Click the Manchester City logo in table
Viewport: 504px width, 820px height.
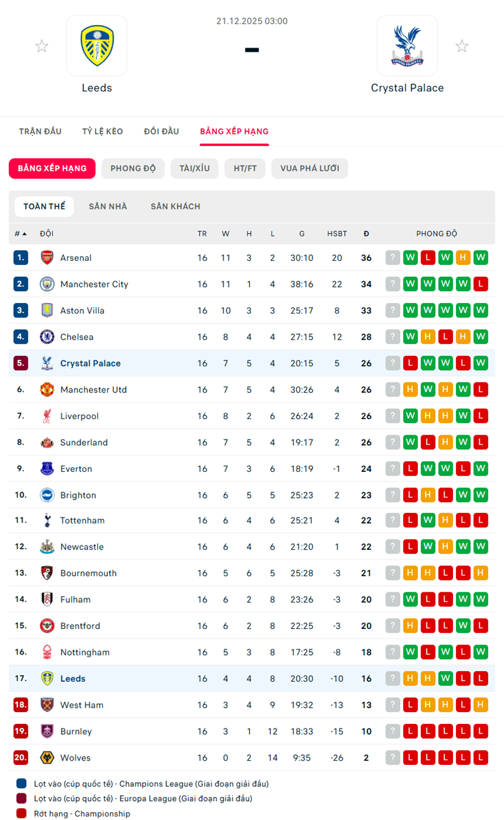click(47, 284)
